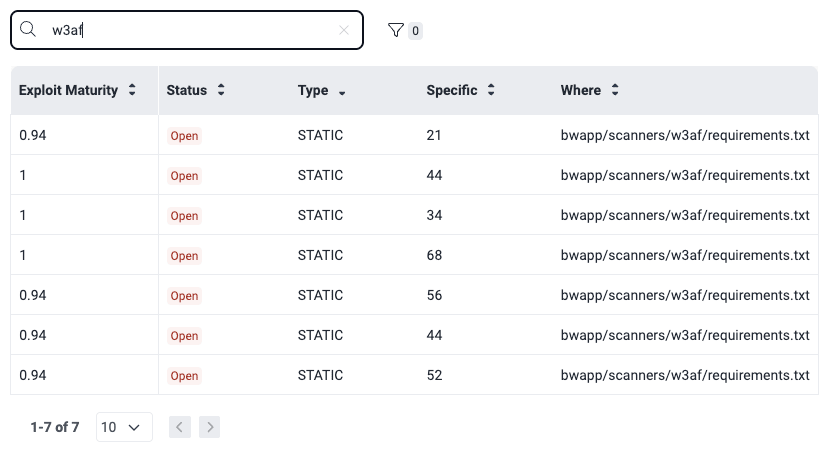Viewport: 830px width, 454px height.
Task: Toggle Type column sort arrow
Action: pyautogui.click(x=342, y=91)
